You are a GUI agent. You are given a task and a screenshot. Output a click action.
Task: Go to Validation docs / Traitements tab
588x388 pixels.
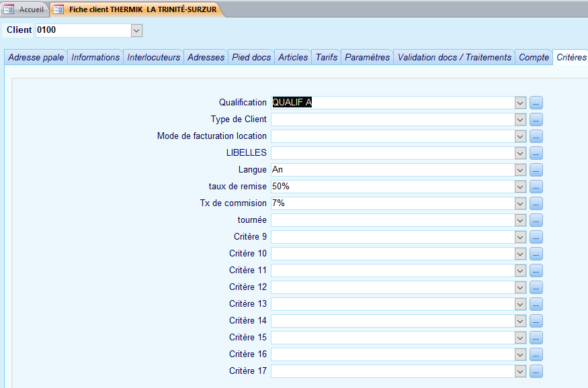454,58
